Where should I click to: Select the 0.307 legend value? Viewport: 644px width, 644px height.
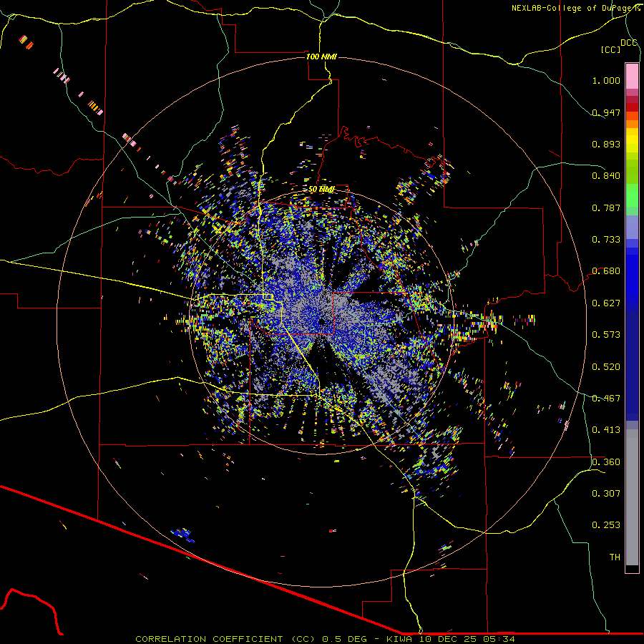point(606,494)
